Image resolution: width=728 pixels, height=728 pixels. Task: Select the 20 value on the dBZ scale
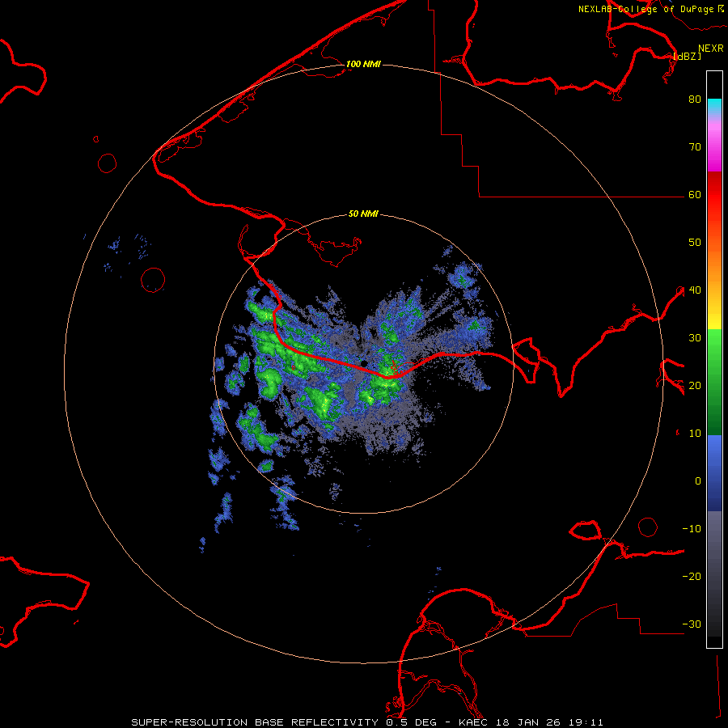pyautogui.click(x=695, y=386)
